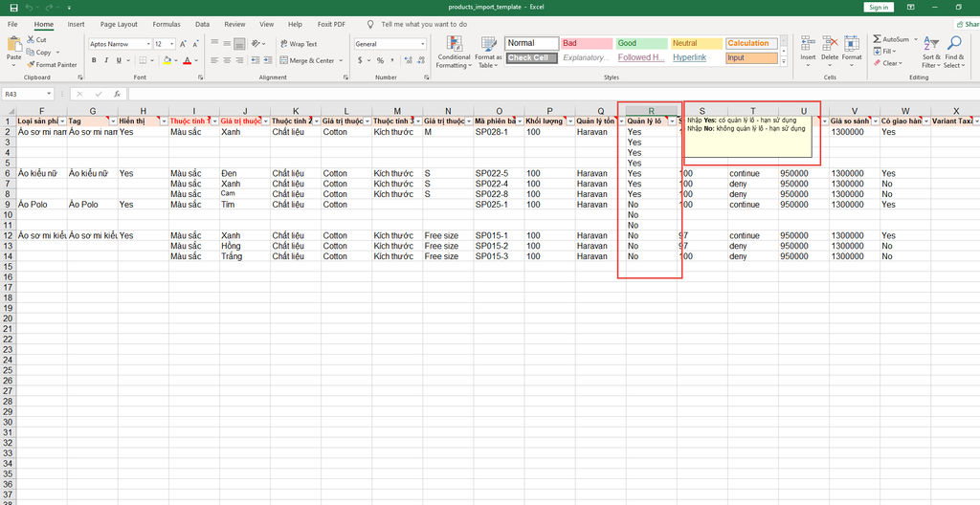This screenshot has width=980, height=505.
Task: Toggle Bold formatting
Action: click(94, 60)
